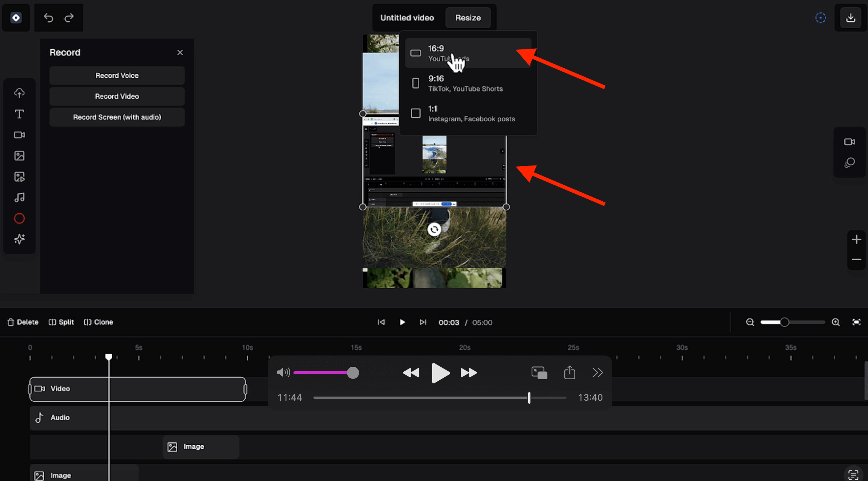The image size is (868, 481).
Task: Click the upload cloud icon in sidebar
Action: [x=19, y=93]
